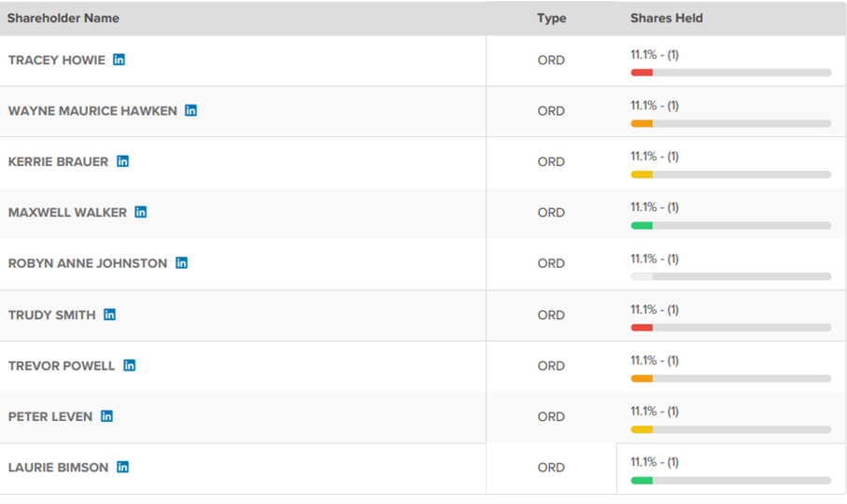Click Wayne Hawken's orange shares bar

point(642,123)
